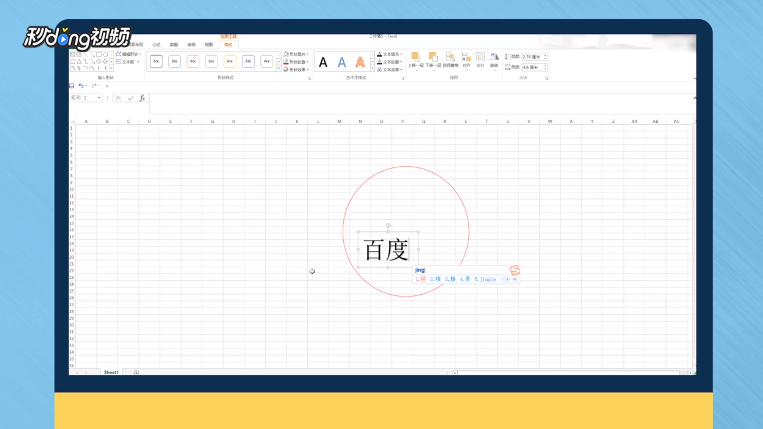Apply the gray-outlined Abc shape style

[211, 62]
